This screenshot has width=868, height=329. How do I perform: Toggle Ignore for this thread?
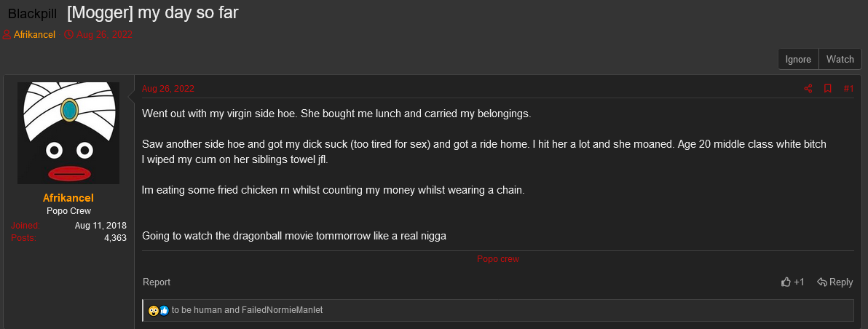pyautogui.click(x=798, y=60)
